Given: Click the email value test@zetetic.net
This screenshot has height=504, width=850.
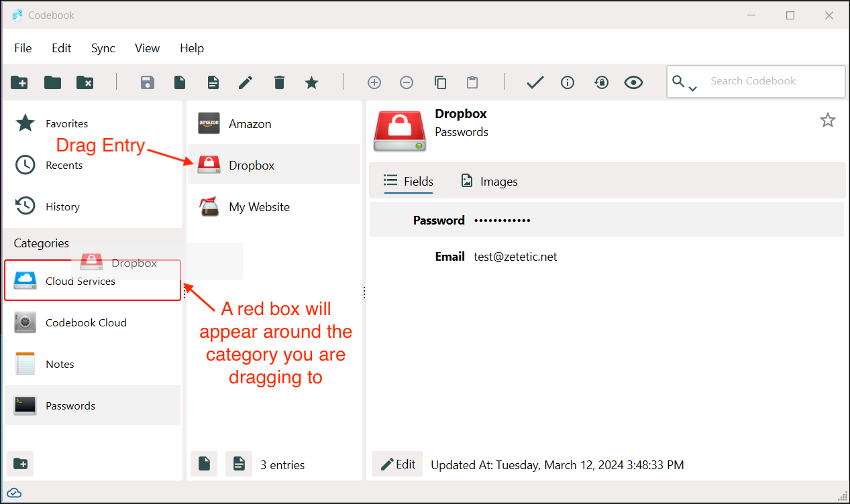Looking at the screenshot, I should (x=515, y=257).
